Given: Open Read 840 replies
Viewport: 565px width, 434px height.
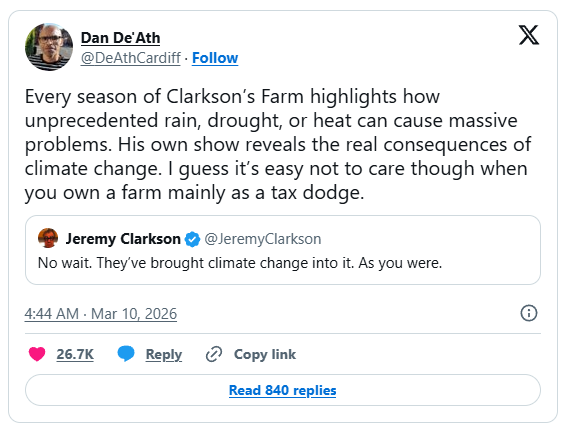Looking at the screenshot, I should tap(282, 390).
